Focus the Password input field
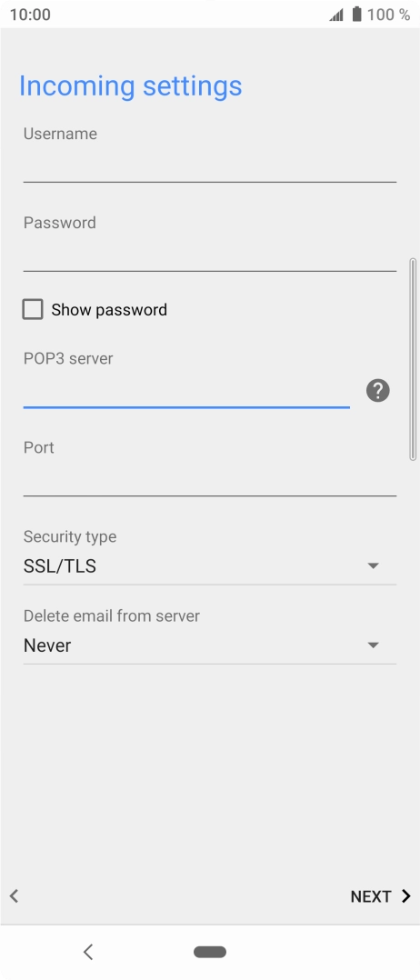This screenshot has width=420, height=980. 210,255
